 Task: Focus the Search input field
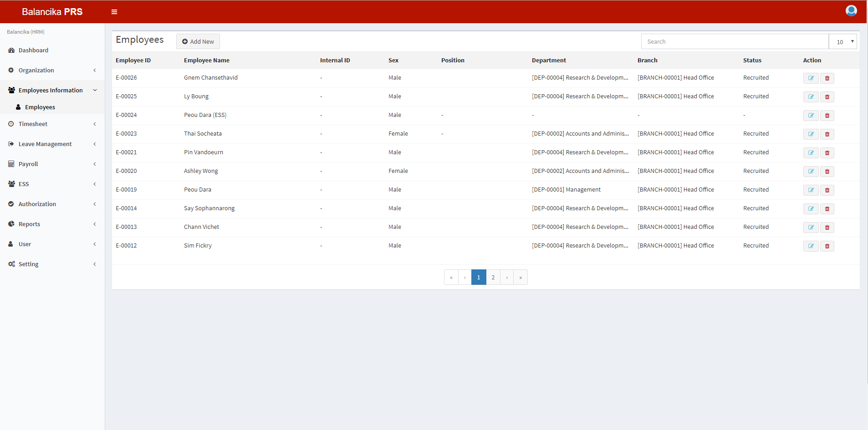pos(735,41)
